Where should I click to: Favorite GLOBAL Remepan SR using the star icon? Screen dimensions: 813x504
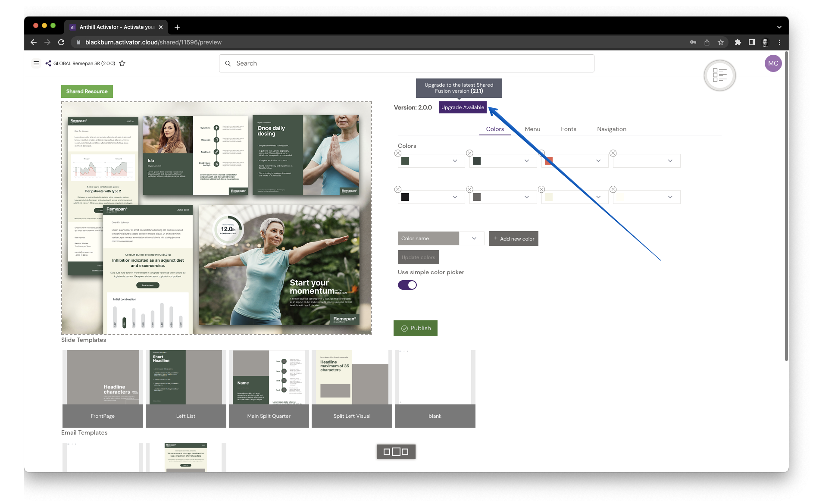122,63
